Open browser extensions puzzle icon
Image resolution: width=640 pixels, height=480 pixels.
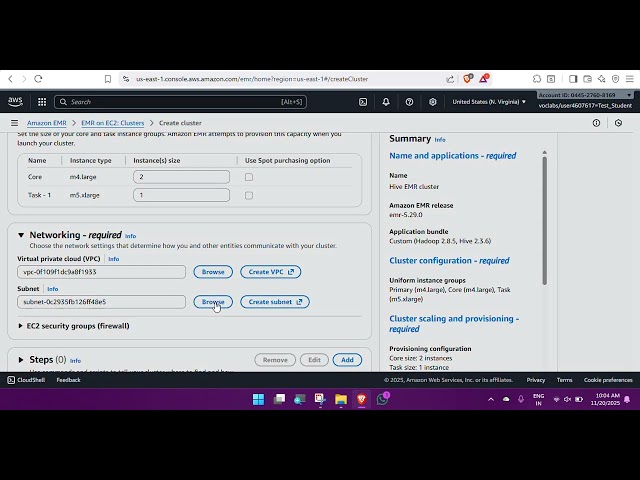tap(537, 79)
